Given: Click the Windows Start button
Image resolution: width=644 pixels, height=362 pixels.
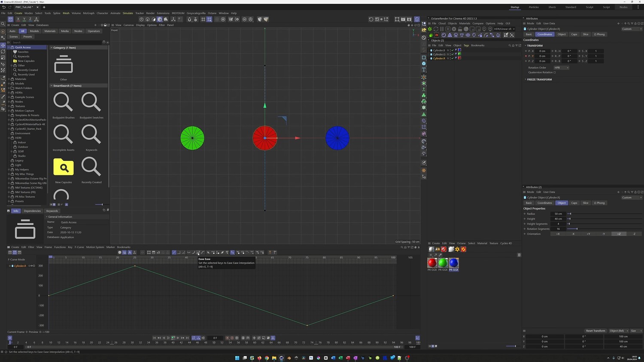Looking at the screenshot, I should [x=237, y=358].
